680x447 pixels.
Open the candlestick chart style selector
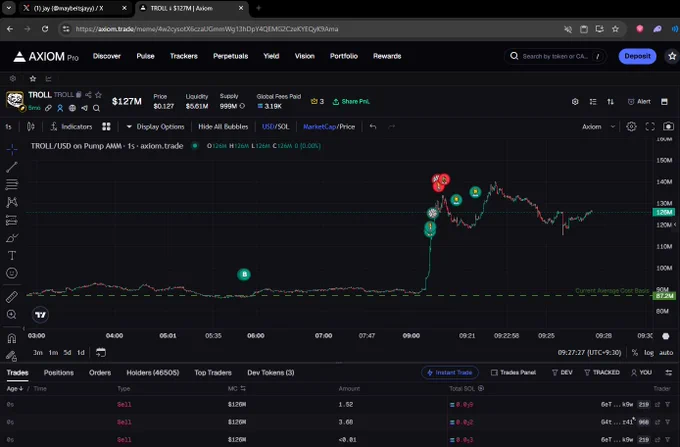[30, 127]
